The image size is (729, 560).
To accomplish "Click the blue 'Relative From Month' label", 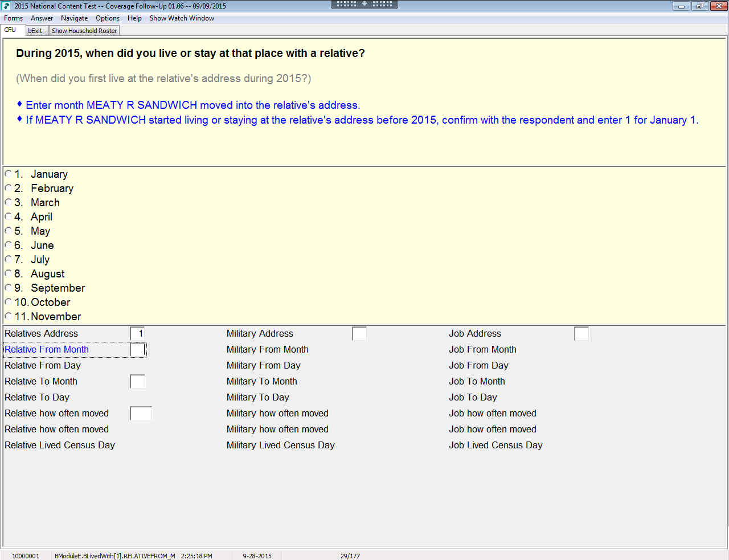I will [47, 350].
